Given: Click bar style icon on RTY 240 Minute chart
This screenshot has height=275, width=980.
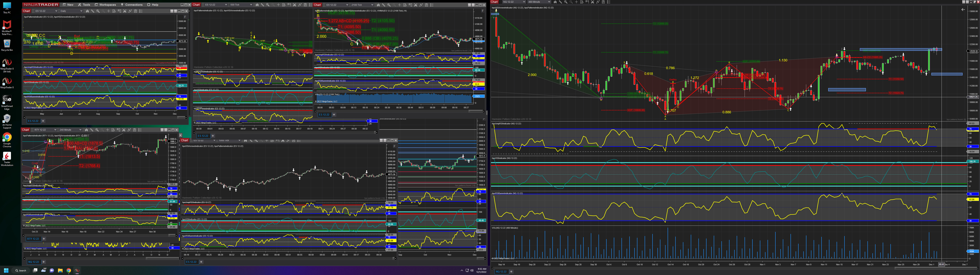Looking at the screenshot, I should pos(86,130).
